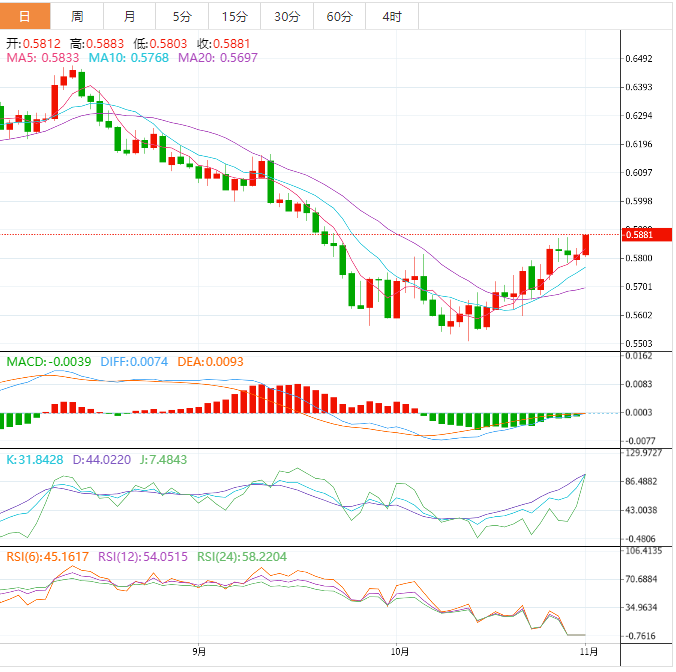Viewport: 676px width, 672px height.
Task: Click the -0.0077 MACD axis label
Action: tap(639, 441)
